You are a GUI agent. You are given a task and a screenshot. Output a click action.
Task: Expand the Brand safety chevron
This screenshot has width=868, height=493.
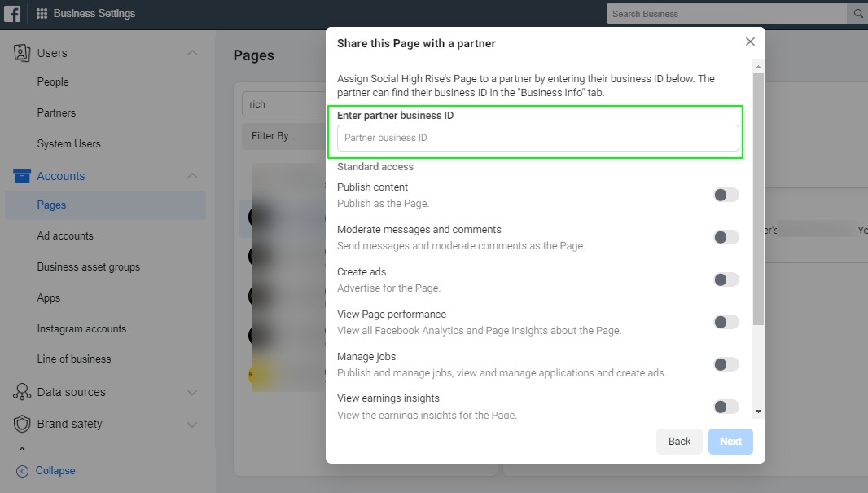point(192,425)
